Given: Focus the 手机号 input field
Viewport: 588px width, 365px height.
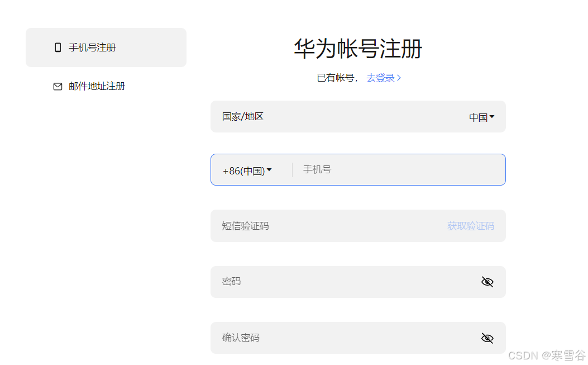Looking at the screenshot, I should pos(399,170).
